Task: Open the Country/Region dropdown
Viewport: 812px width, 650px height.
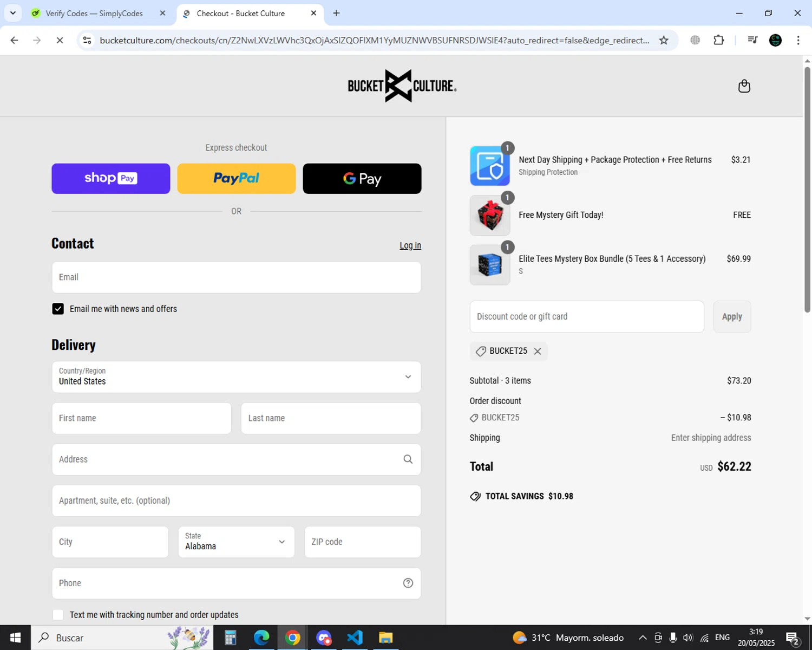Action: (x=237, y=377)
